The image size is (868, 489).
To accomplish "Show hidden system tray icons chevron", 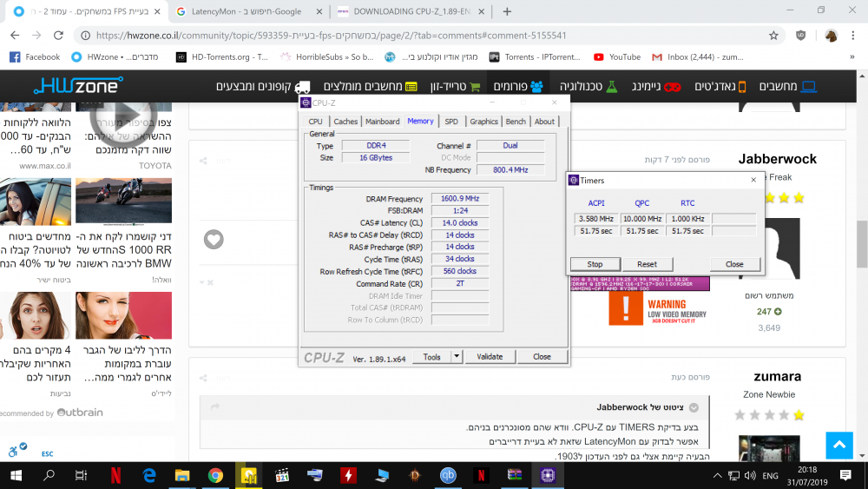I will [717, 475].
